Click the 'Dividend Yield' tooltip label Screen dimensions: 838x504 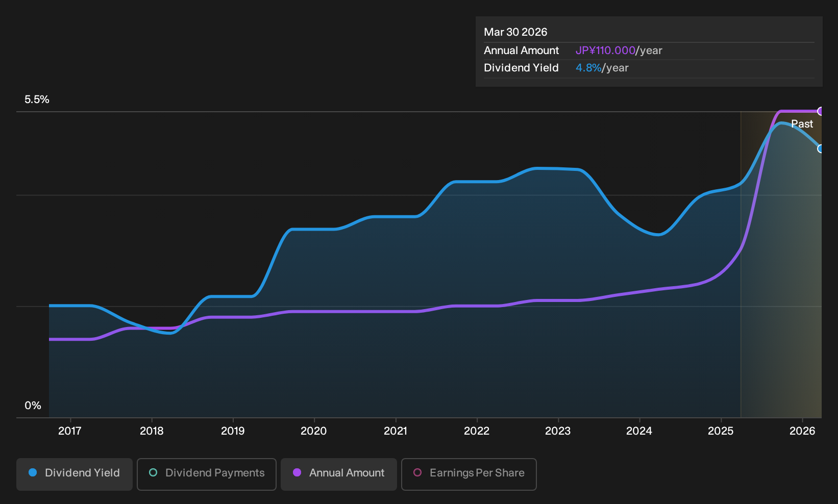[x=521, y=68]
